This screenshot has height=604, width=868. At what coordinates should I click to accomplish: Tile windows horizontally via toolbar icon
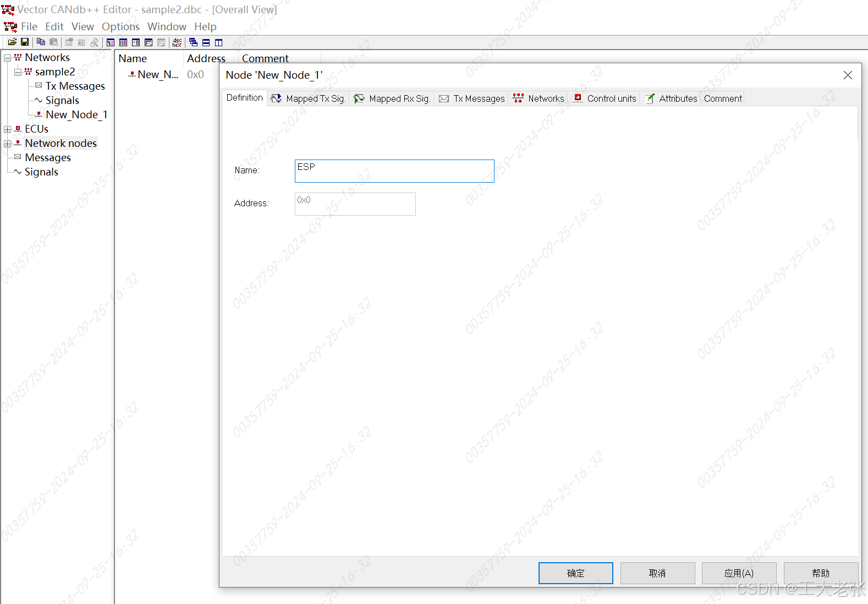click(x=206, y=42)
